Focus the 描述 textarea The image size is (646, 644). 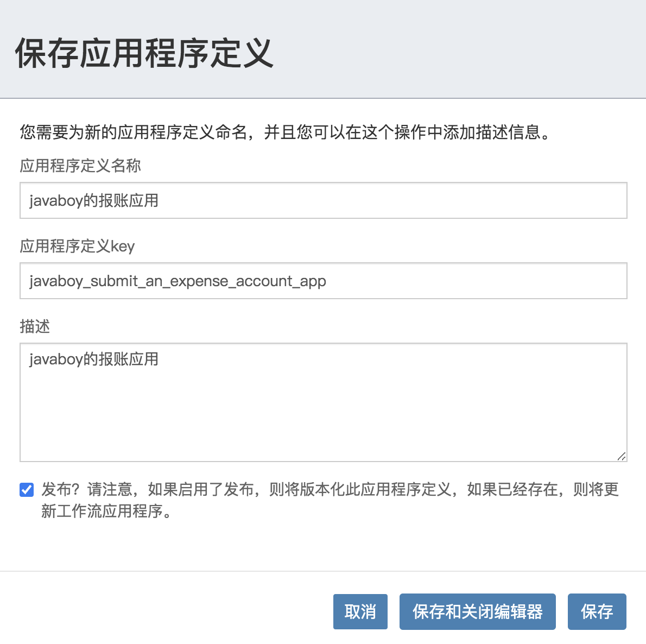coord(324,402)
